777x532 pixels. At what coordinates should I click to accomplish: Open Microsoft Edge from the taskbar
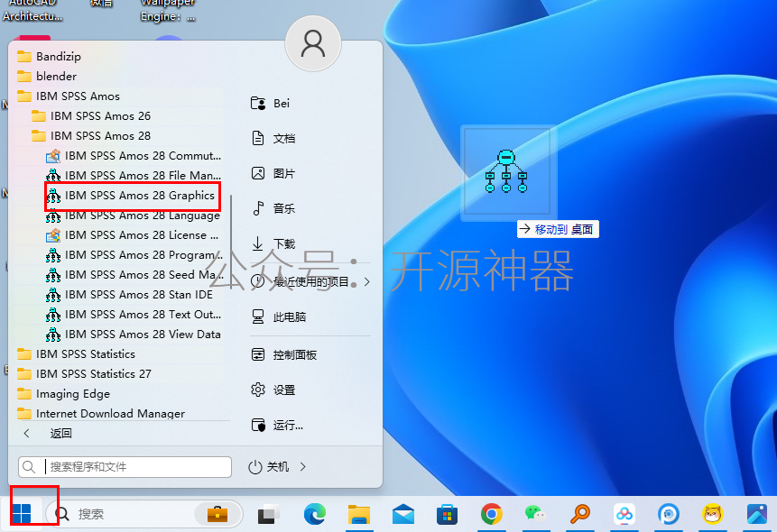pyautogui.click(x=315, y=514)
